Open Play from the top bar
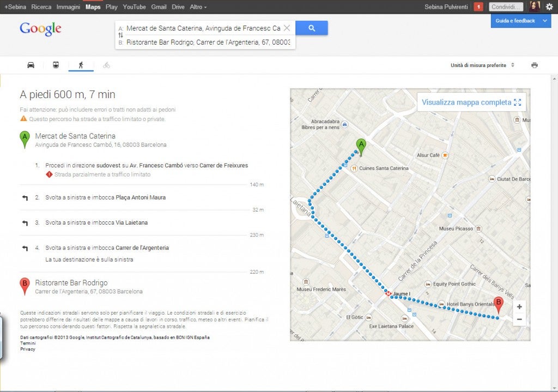 point(111,7)
